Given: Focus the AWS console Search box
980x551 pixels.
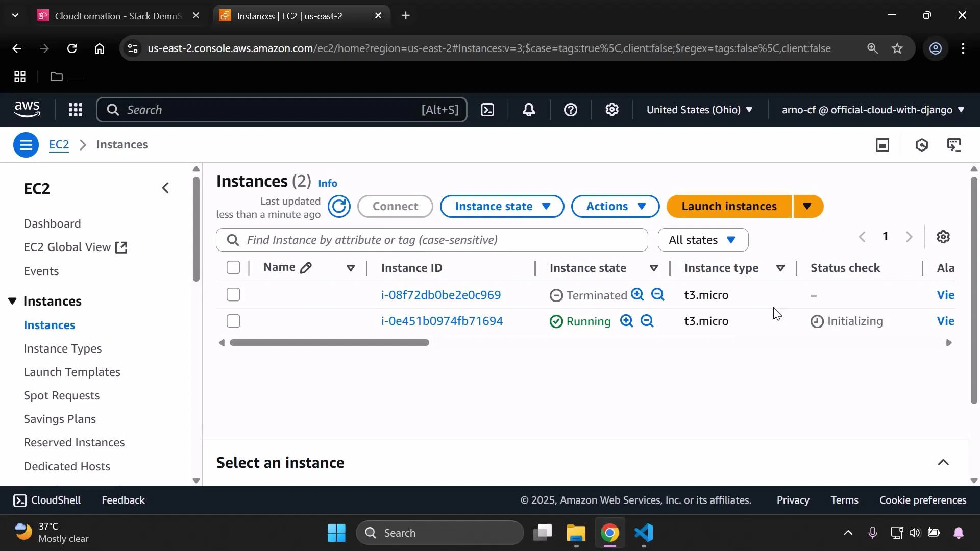Looking at the screenshot, I should 282,110.
